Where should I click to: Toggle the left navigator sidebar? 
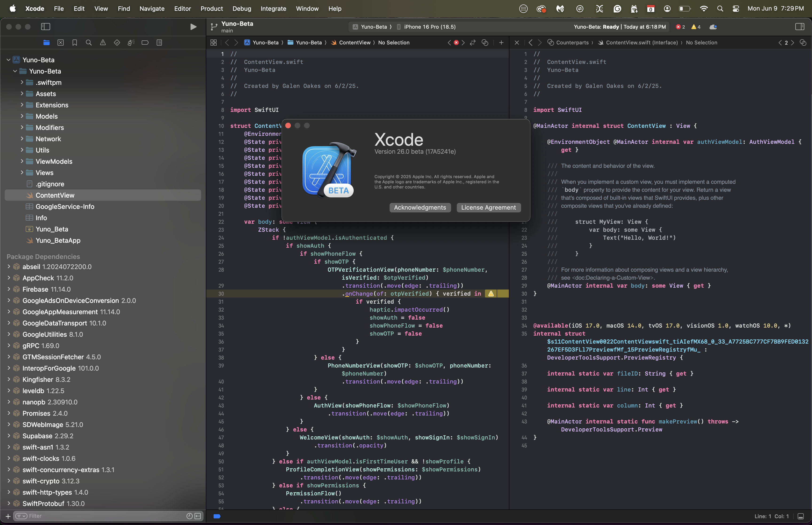coord(46,27)
